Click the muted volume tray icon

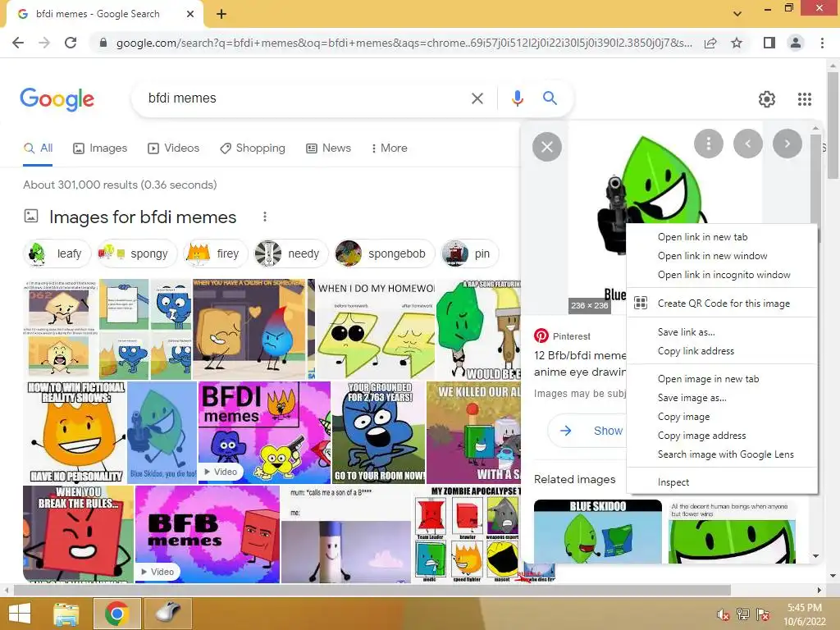pos(723,614)
